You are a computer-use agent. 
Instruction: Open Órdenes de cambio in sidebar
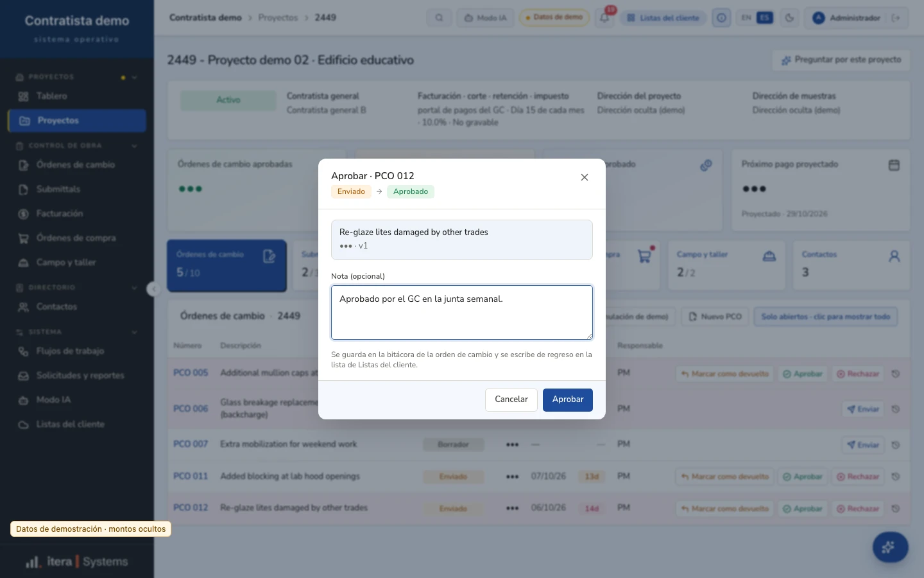pyautogui.click(x=77, y=165)
